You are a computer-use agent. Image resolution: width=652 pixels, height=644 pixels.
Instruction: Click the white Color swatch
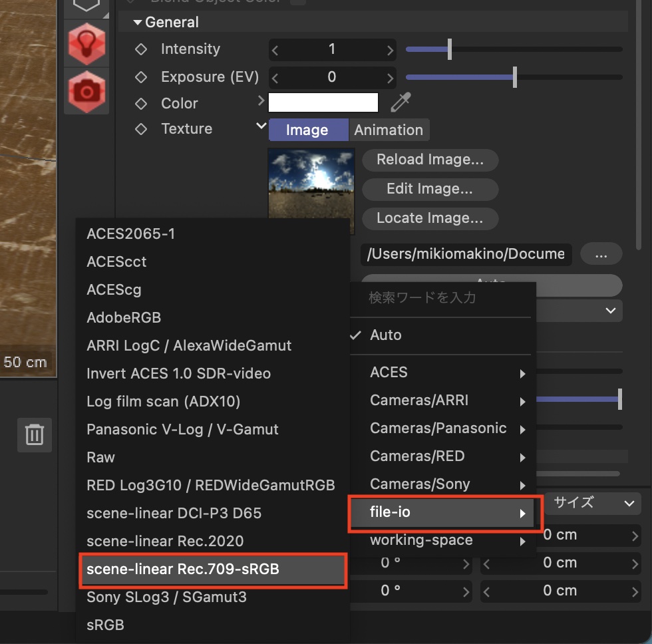click(323, 102)
